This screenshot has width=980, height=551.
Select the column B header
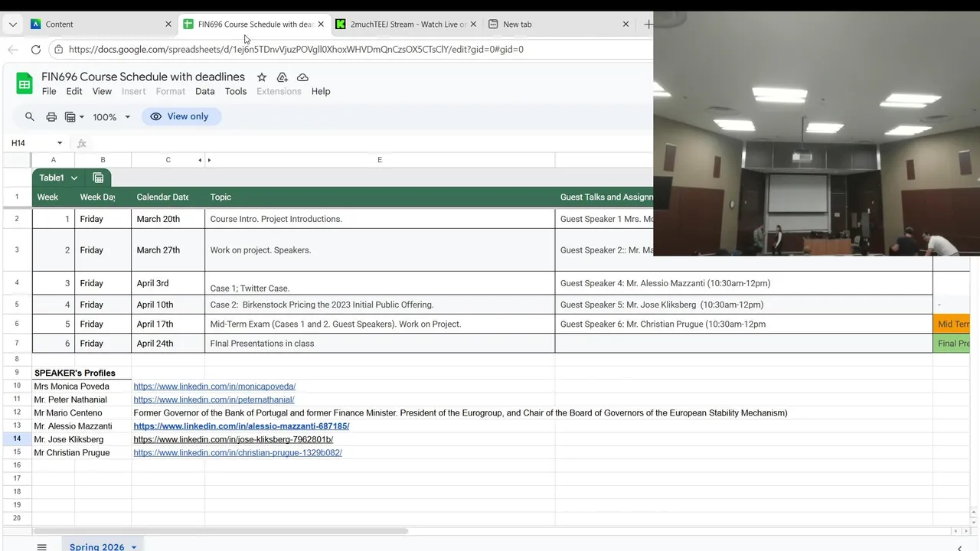point(103,160)
